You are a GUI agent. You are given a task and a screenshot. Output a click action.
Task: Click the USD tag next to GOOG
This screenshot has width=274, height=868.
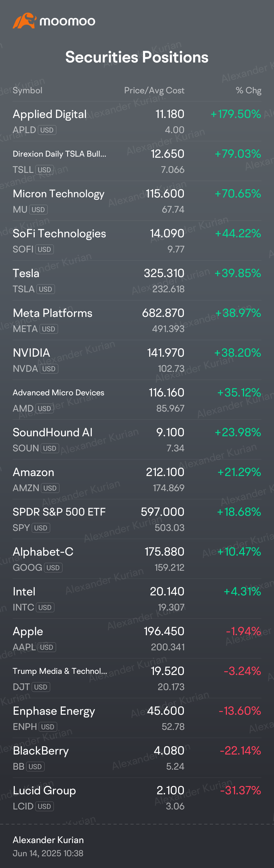[53, 567]
